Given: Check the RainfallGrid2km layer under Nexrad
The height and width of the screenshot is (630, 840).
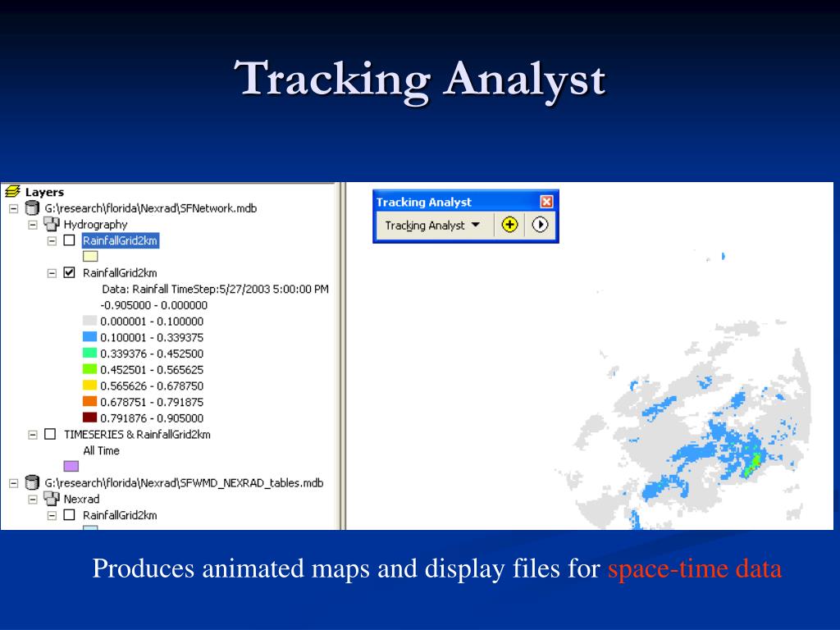Looking at the screenshot, I should click(x=69, y=515).
